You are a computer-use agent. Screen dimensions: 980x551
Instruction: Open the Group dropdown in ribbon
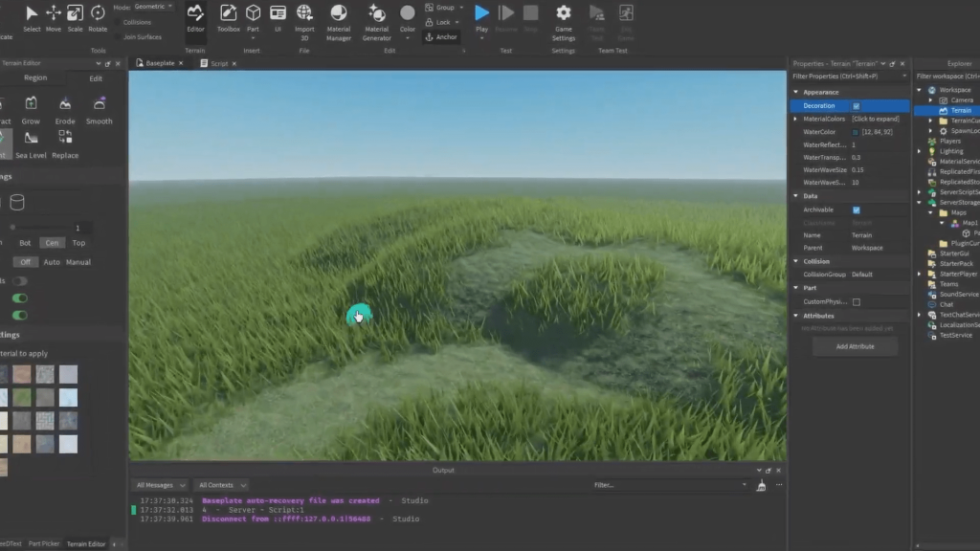point(444,8)
